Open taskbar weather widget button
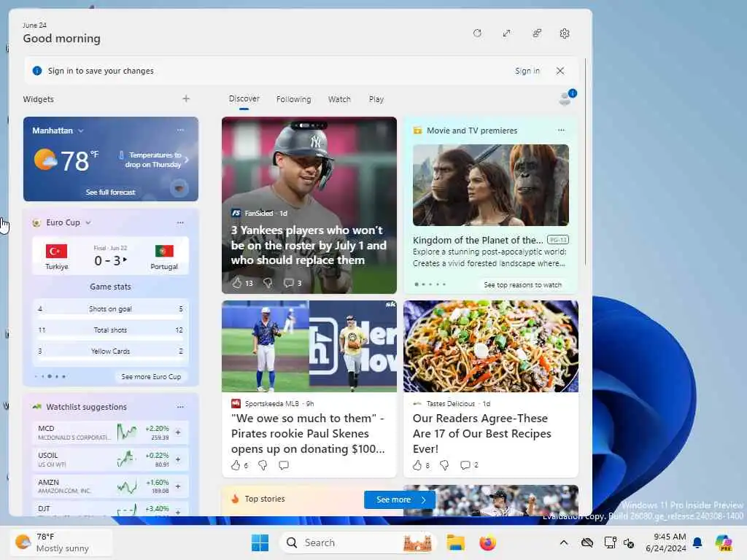Viewport: 747px width, 560px height. [61, 542]
